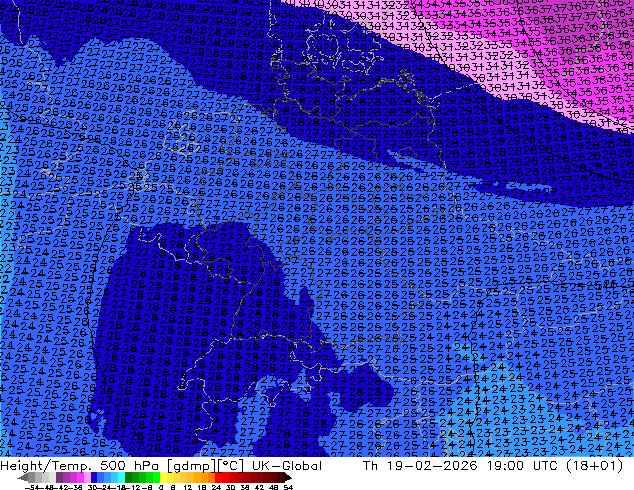Click the '-12' legend scale value
The width and height of the screenshot is (634, 490).
click(x=133, y=488)
